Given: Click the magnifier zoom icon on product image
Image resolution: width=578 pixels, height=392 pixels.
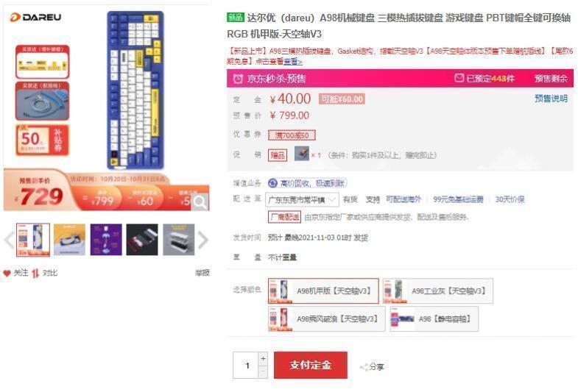Looking at the screenshot, I should (x=200, y=202).
